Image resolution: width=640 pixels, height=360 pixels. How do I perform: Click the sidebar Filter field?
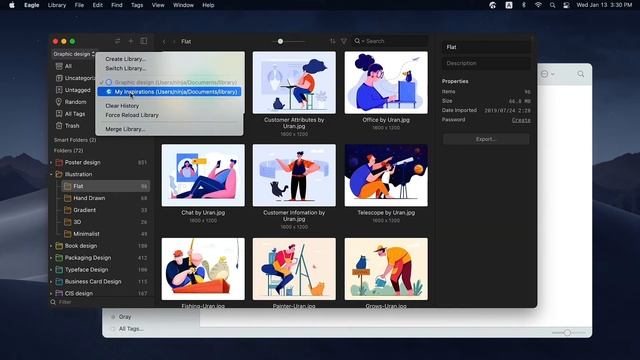100,302
